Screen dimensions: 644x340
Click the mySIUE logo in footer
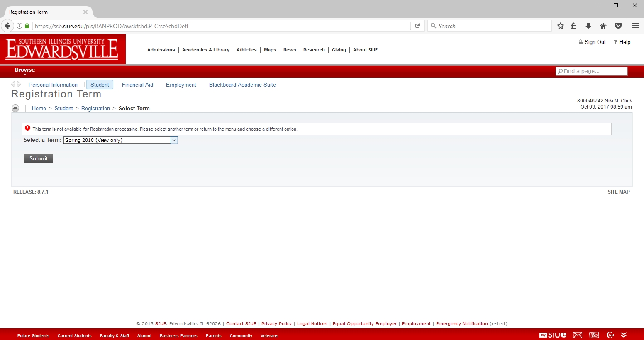point(553,335)
